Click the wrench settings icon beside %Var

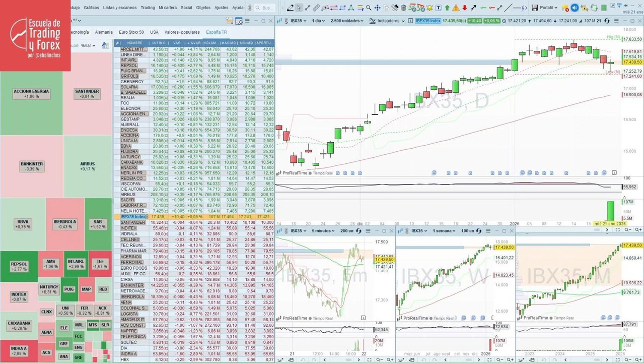[105, 45]
